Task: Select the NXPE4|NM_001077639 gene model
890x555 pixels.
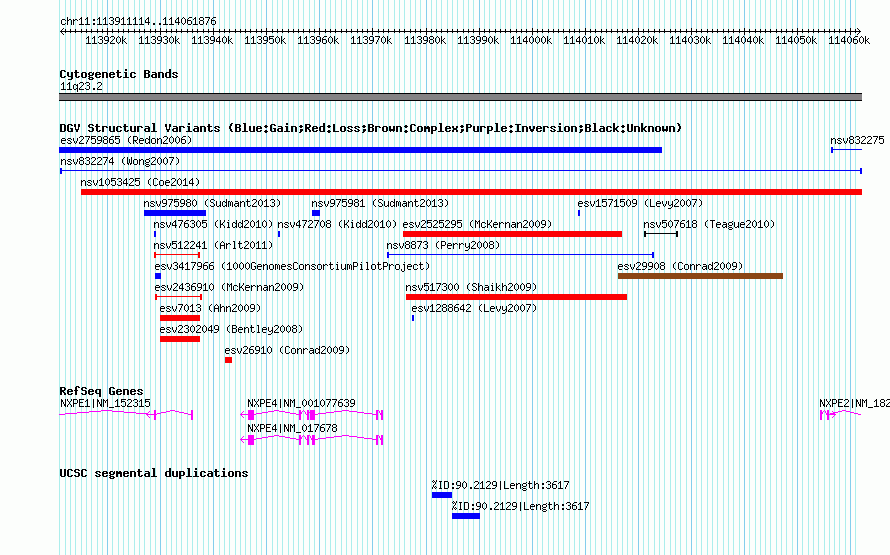Action: [312, 415]
